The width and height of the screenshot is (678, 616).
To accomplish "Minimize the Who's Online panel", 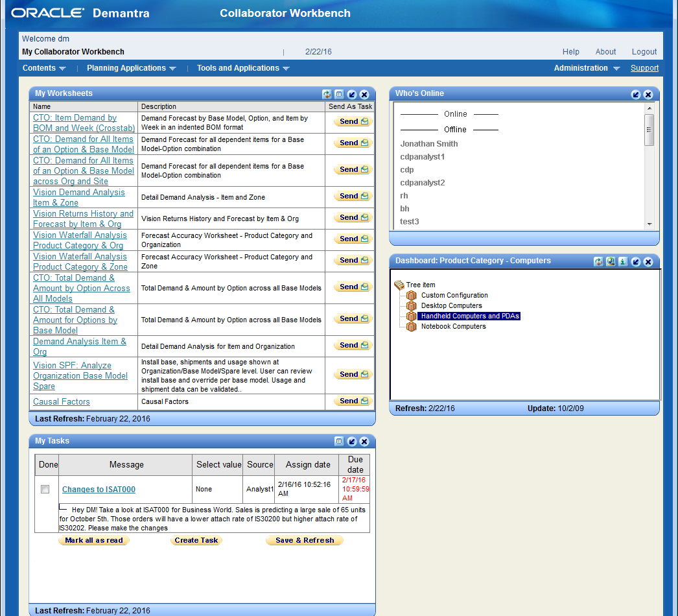I will (636, 94).
